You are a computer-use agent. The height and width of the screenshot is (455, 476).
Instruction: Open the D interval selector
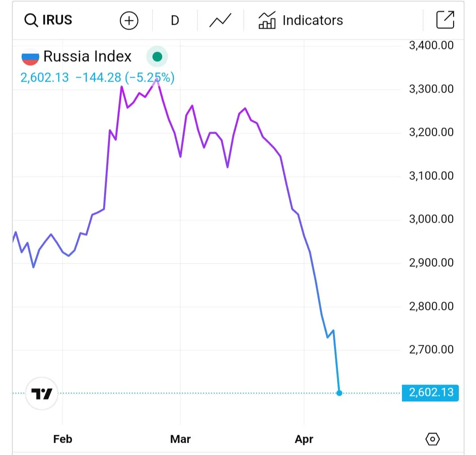pyautogui.click(x=175, y=21)
